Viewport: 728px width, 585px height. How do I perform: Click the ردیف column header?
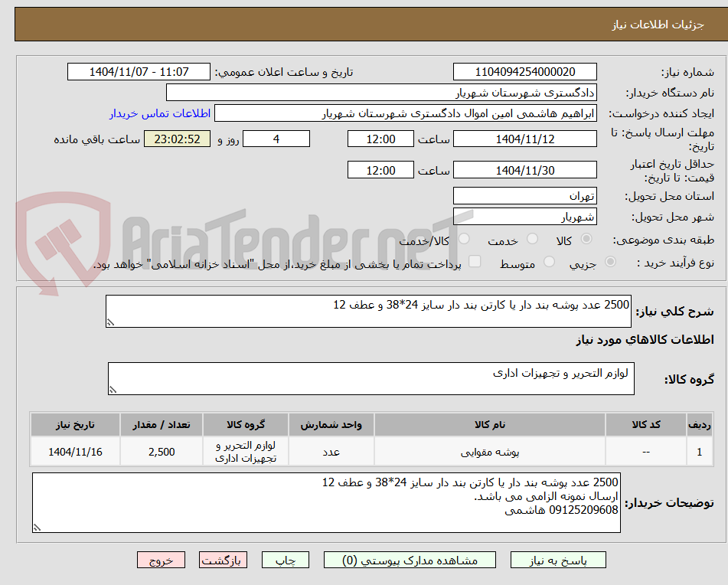point(699,425)
